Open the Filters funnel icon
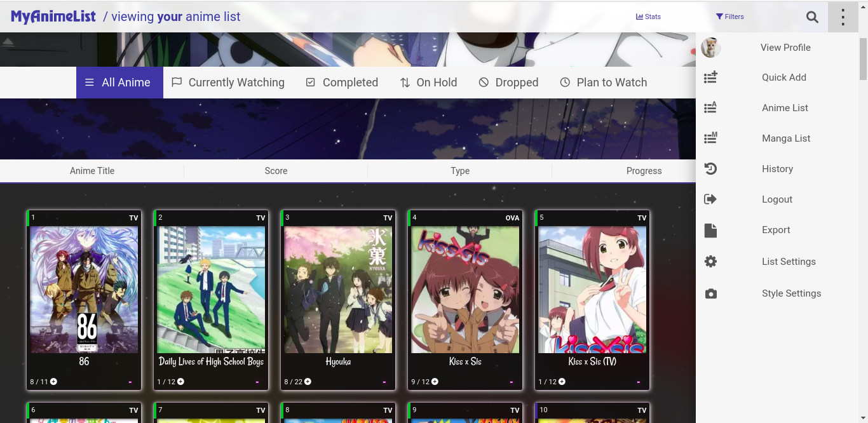Viewport: 868px width, 423px height. [719, 17]
